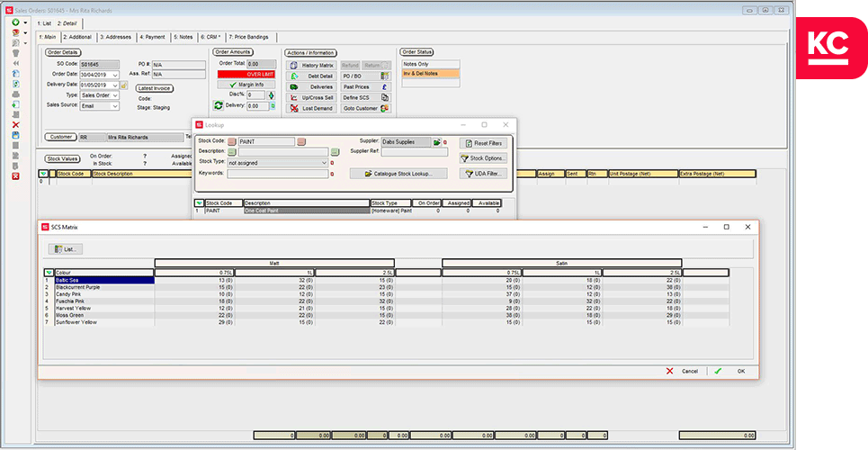868x450 pixels.
Task: Select Notes Only in Order Status list
Action: coord(431,64)
